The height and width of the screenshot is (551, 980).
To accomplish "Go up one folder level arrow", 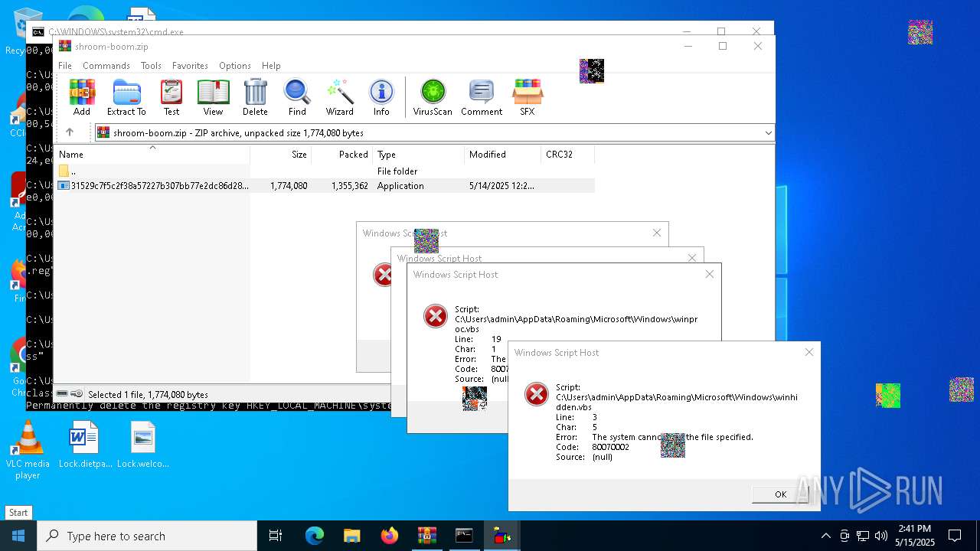I will 69,132.
